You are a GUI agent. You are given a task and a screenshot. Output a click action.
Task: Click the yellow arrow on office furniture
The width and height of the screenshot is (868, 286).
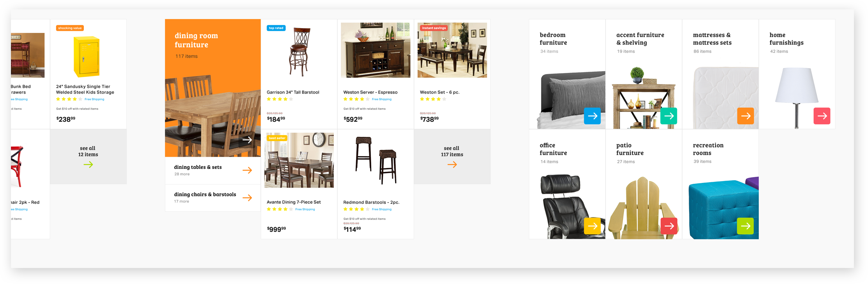[x=592, y=226]
